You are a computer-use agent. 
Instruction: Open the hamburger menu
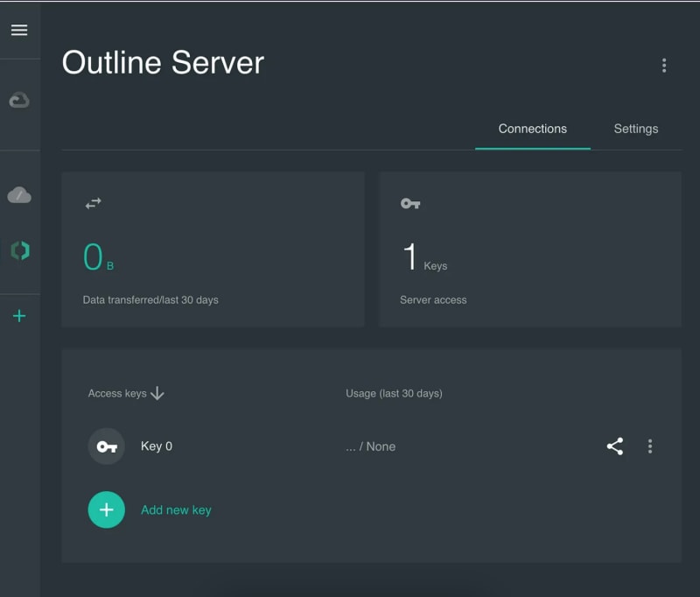[x=19, y=30]
